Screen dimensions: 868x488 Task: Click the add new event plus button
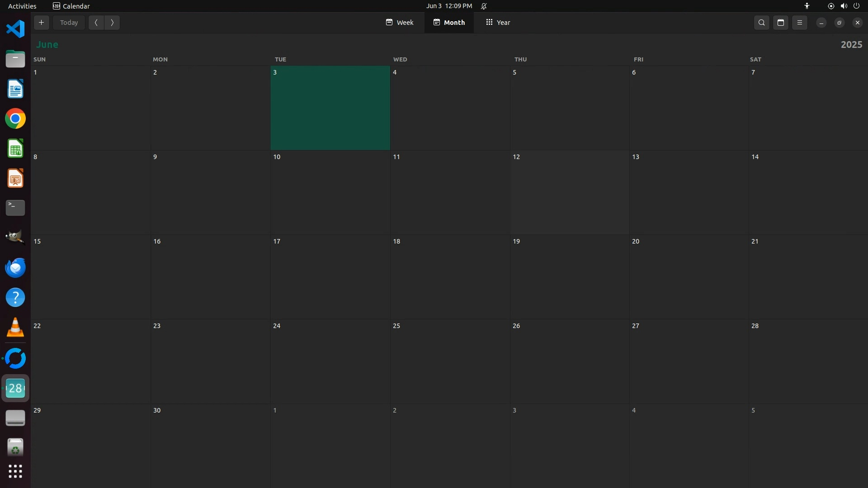point(41,23)
